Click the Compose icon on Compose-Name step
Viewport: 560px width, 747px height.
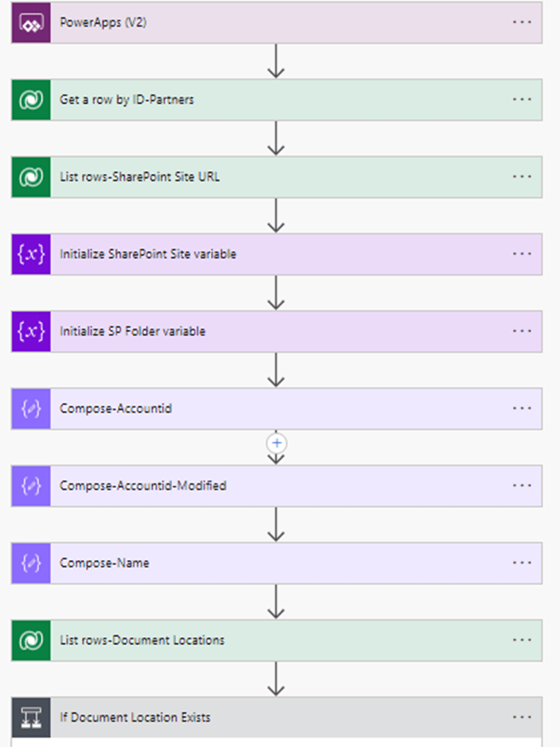pos(31,563)
